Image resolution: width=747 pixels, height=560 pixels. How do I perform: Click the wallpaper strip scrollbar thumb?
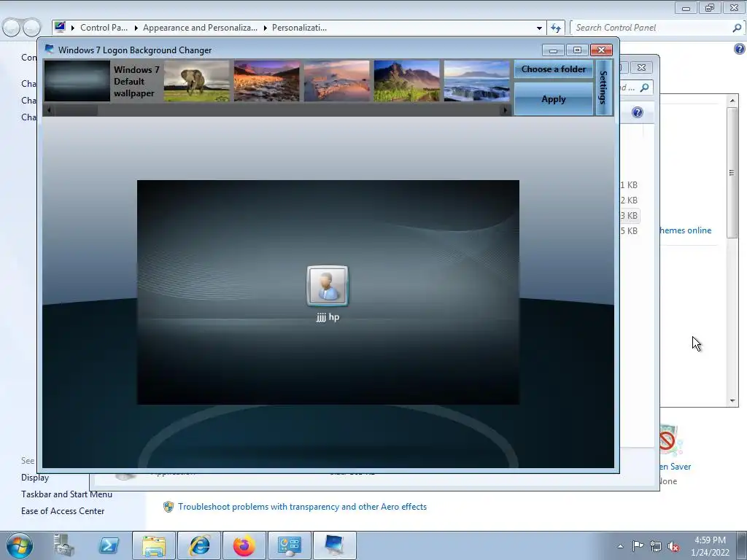coord(76,110)
